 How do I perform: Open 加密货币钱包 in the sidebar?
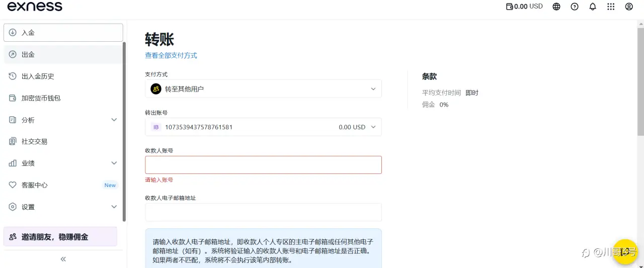(x=41, y=98)
